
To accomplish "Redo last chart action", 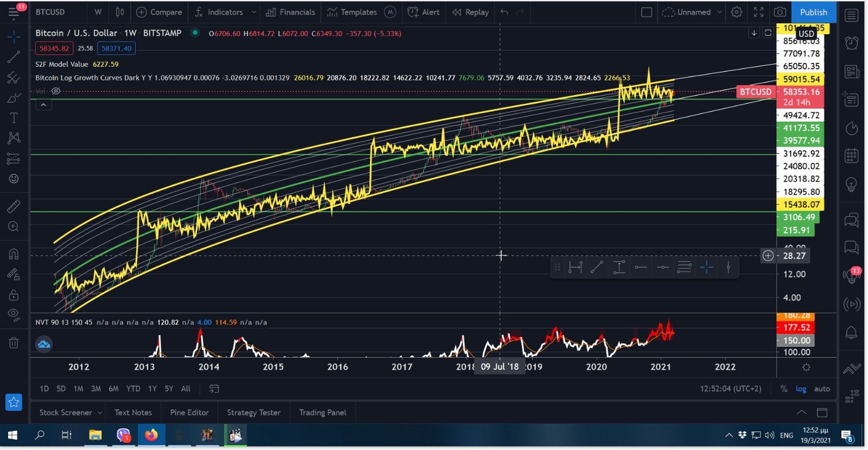I will point(520,12).
